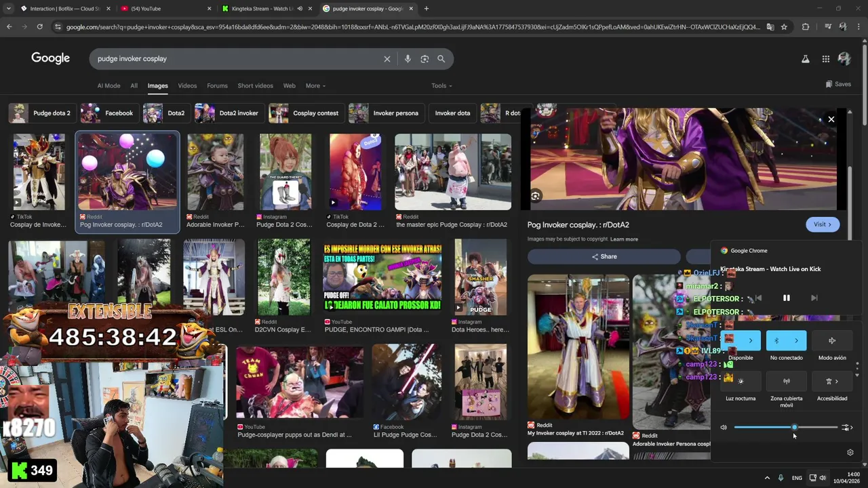Search inside image with lens icon
Screen dimensions: 868x488
535,196
